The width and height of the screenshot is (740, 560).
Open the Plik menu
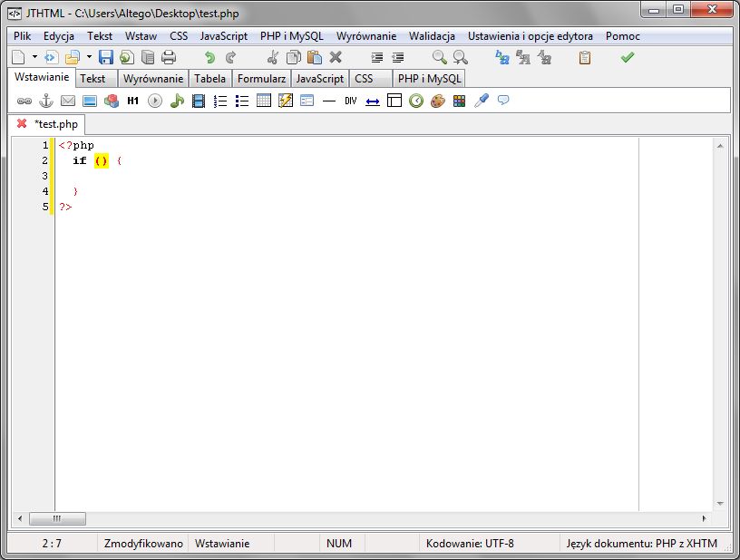[22, 36]
